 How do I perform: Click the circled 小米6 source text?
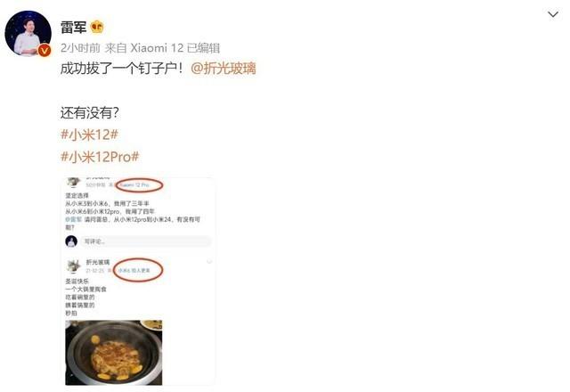coord(134,271)
